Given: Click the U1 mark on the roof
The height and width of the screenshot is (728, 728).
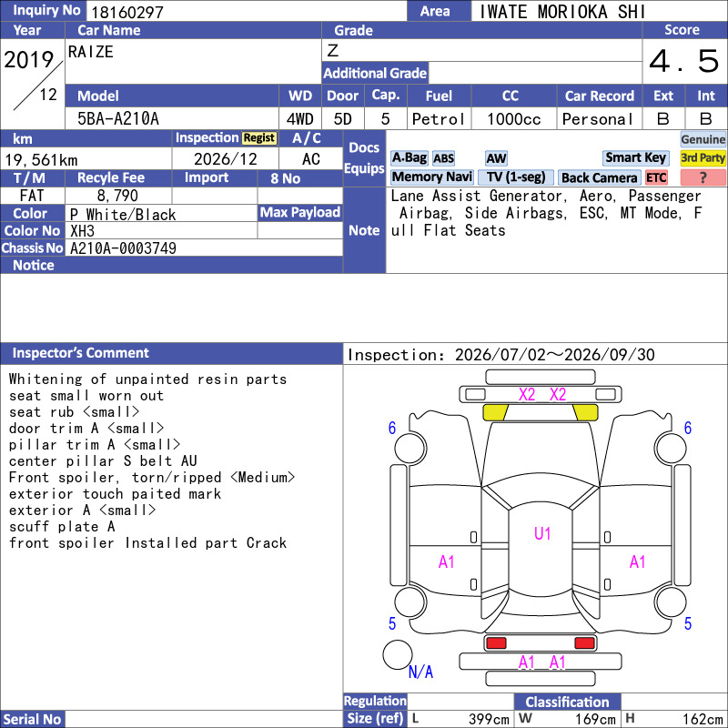Looking at the screenshot, I should pyautogui.click(x=541, y=533).
